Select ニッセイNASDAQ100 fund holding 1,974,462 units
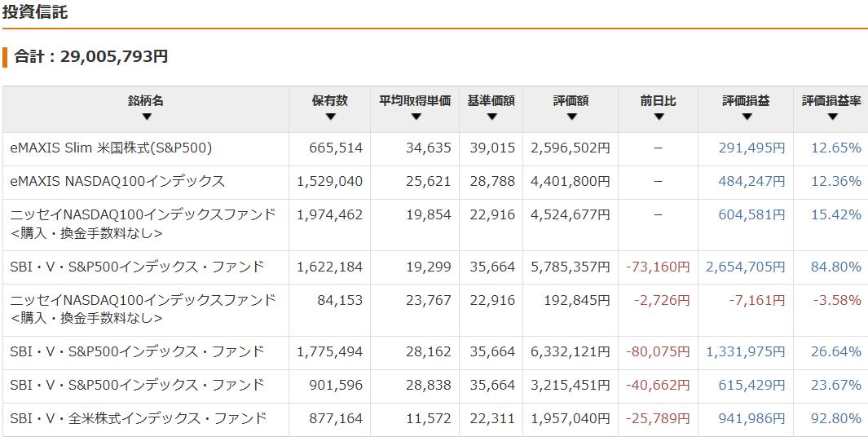 (143, 215)
